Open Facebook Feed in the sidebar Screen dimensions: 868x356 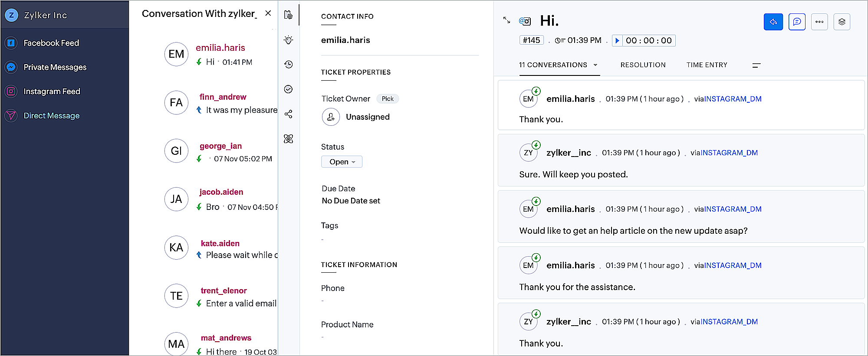tap(51, 43)
